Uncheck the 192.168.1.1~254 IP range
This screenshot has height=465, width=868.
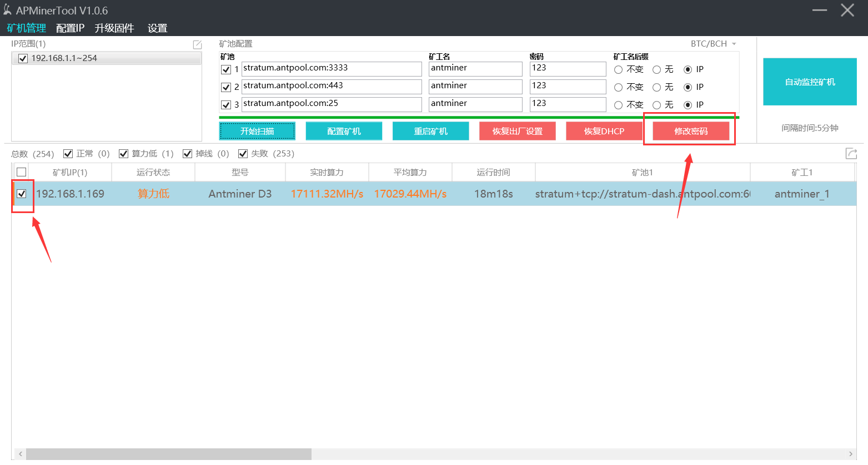(x=23, y=58)
